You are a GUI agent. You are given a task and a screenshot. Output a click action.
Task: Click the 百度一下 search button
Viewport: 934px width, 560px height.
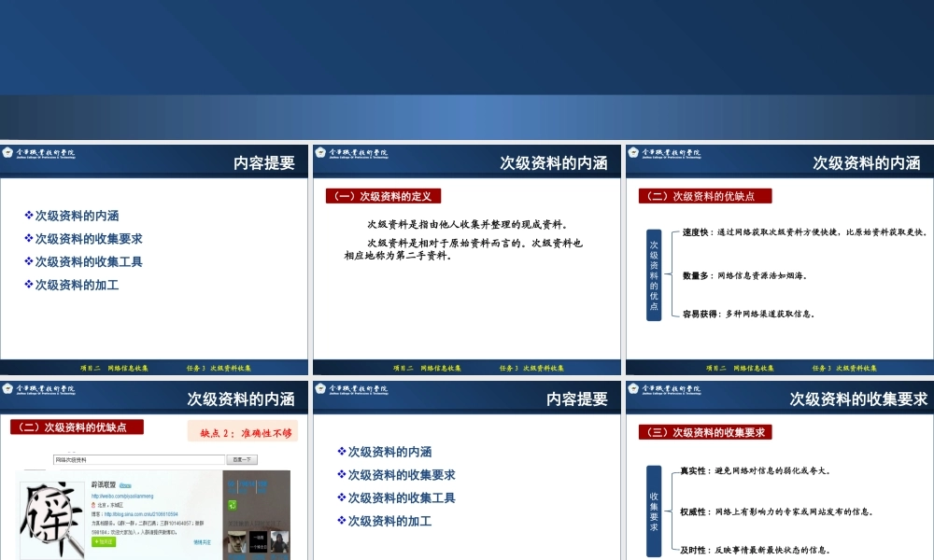pos(242,459)
